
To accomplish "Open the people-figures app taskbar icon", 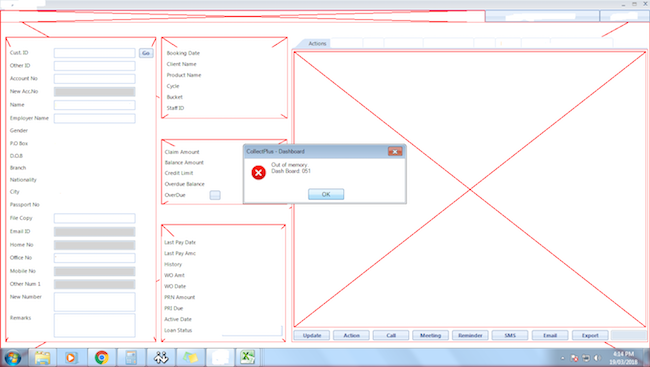I will point(161,357).
